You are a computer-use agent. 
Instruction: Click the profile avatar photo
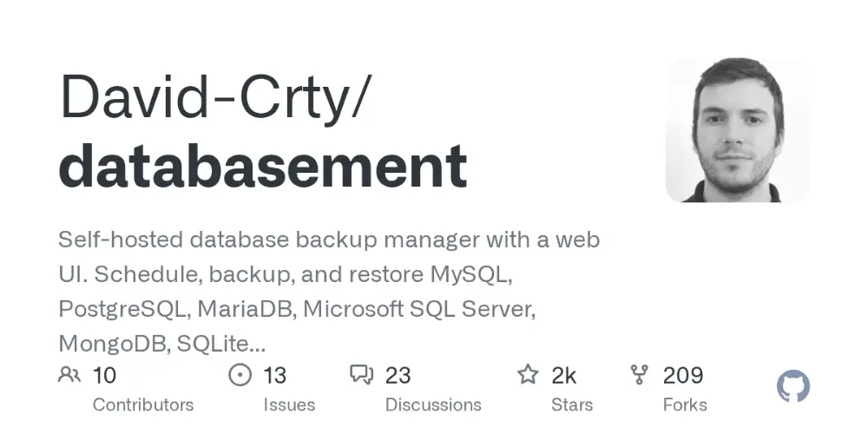(x=737, y=130)
